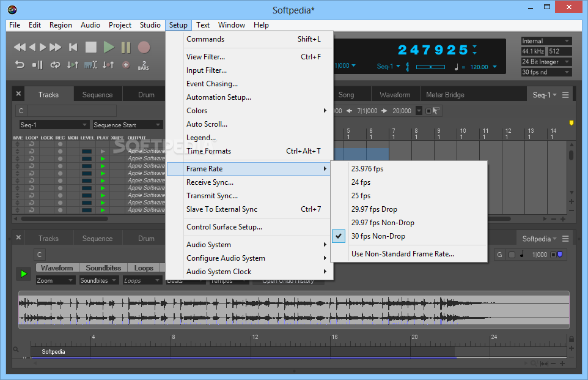Click the yellow marker above the timeline
The height and width of the screenshot is (380, 588).
click(x=571, y=123)
